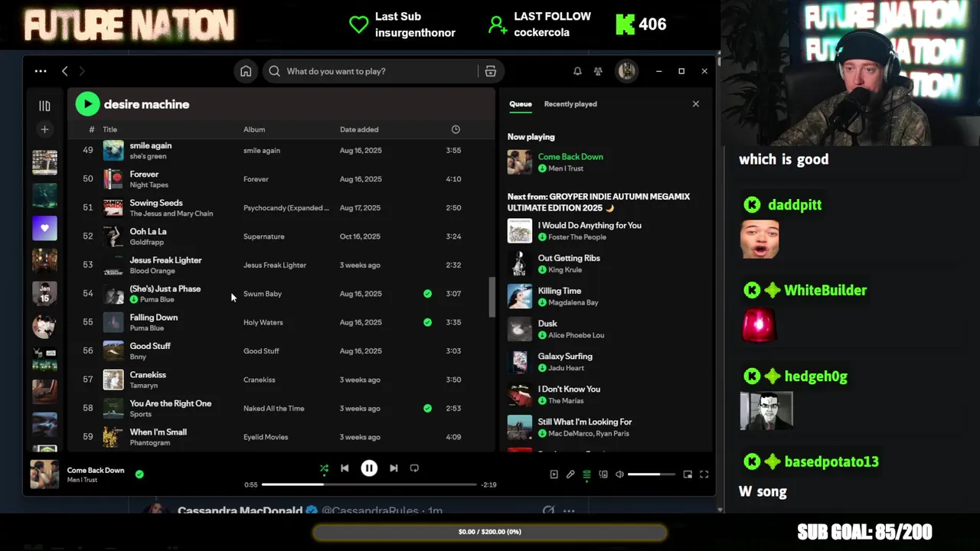Select track 49 smile again
Image resolution: width=980 pixels, height=551 pixels.
coord(281,151)
